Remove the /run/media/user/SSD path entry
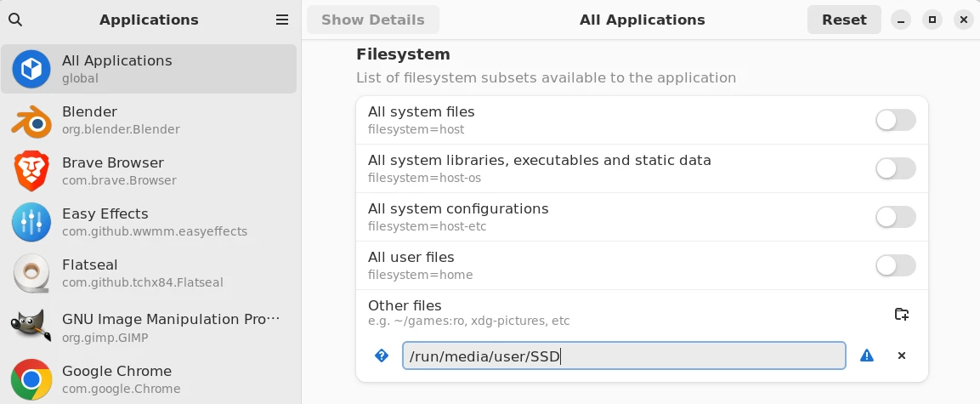This screenshot has width=980, height=404. [x=902, y=356]
